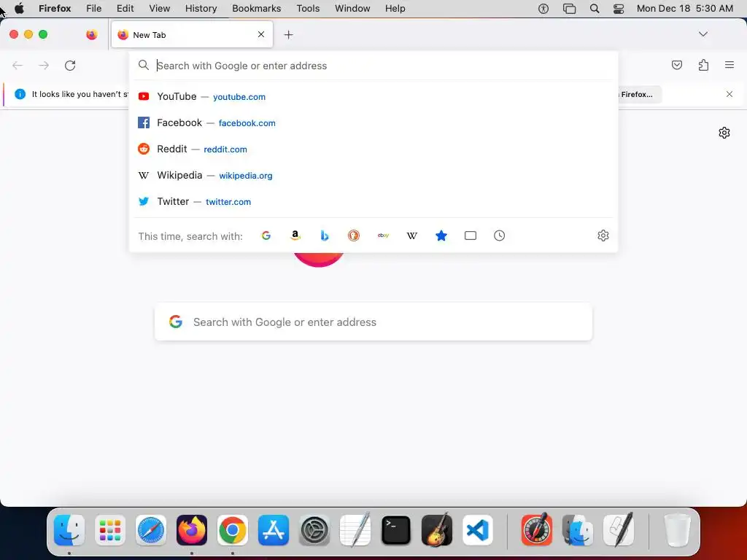Viewport: 747px width, 560px height.
Task: Select the YouTube suggestion
Action: [x=373, y=97]
